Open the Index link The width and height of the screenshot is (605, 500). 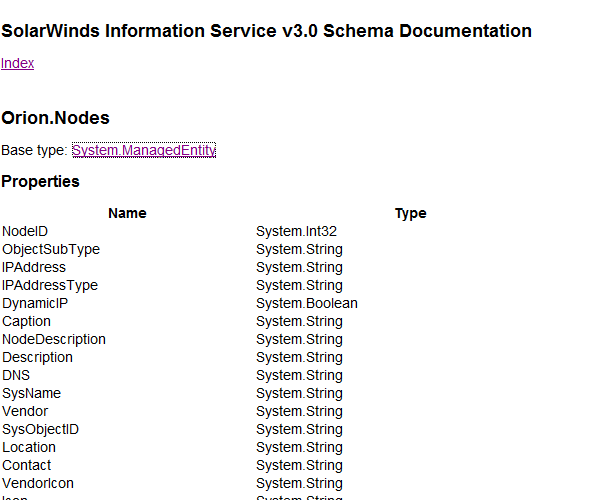17,63
